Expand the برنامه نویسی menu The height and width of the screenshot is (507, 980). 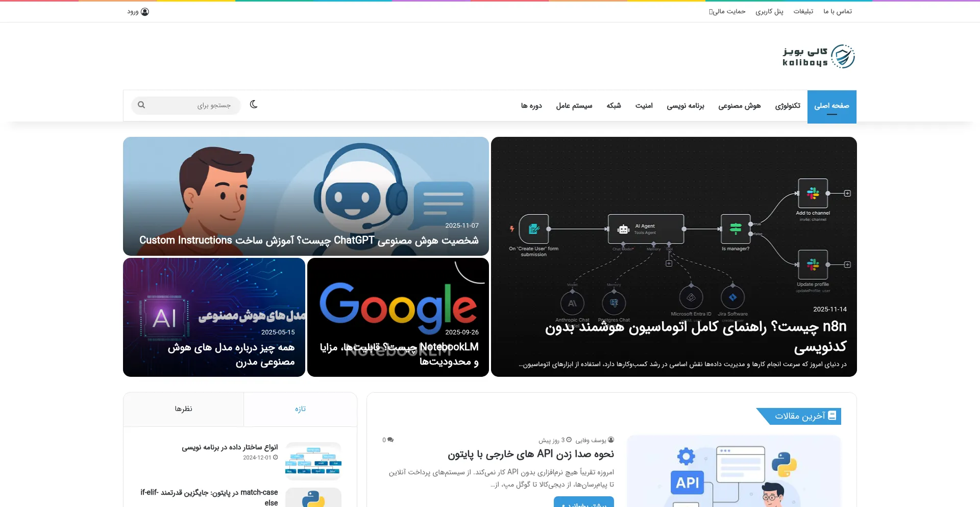pos(685,106)
